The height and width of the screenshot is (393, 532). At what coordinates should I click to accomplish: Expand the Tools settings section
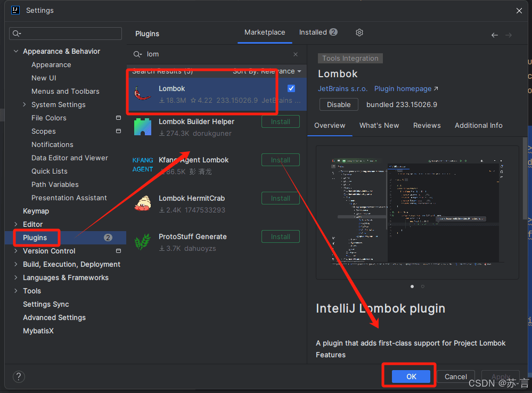coord(16,291)
